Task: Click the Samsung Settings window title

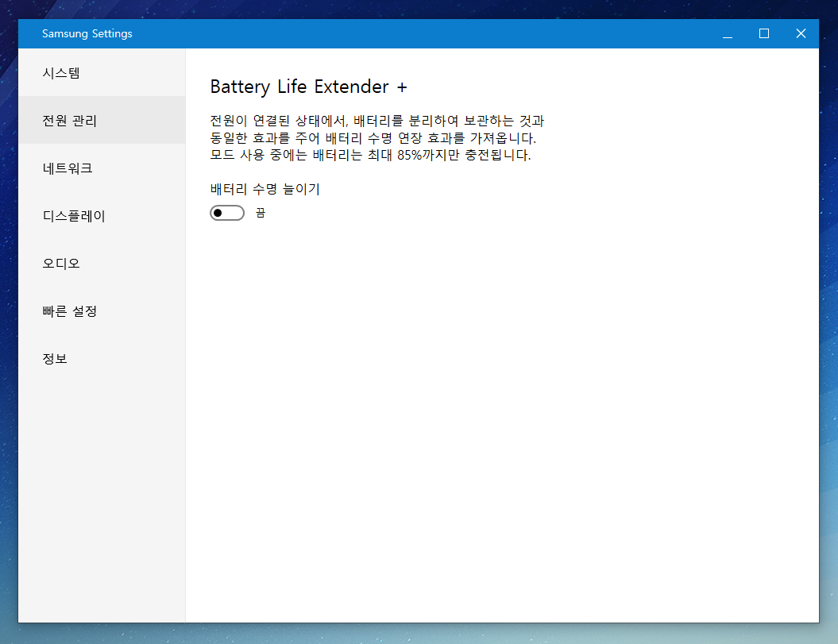Action: pos(87,33)
